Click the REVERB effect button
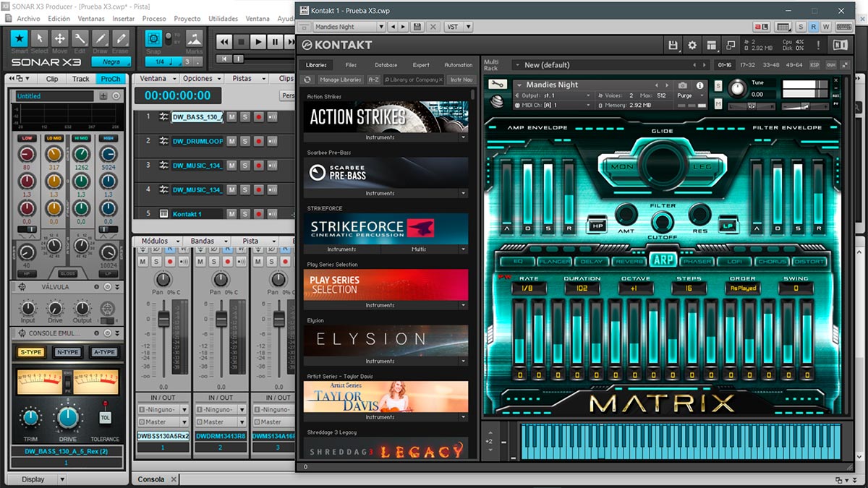The width and height of the screenshot is (868, 488). click(628, 261)
